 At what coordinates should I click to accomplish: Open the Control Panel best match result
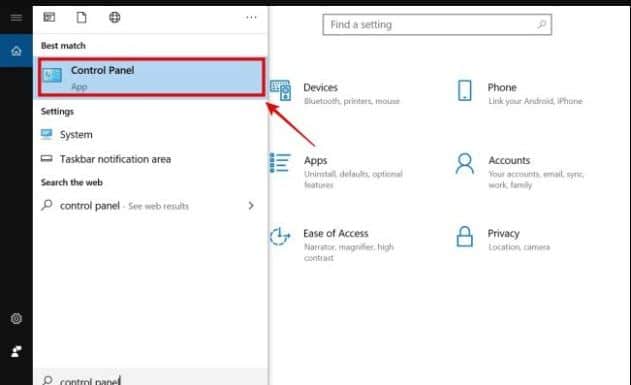pyautogui.click(x=152, y=78)
